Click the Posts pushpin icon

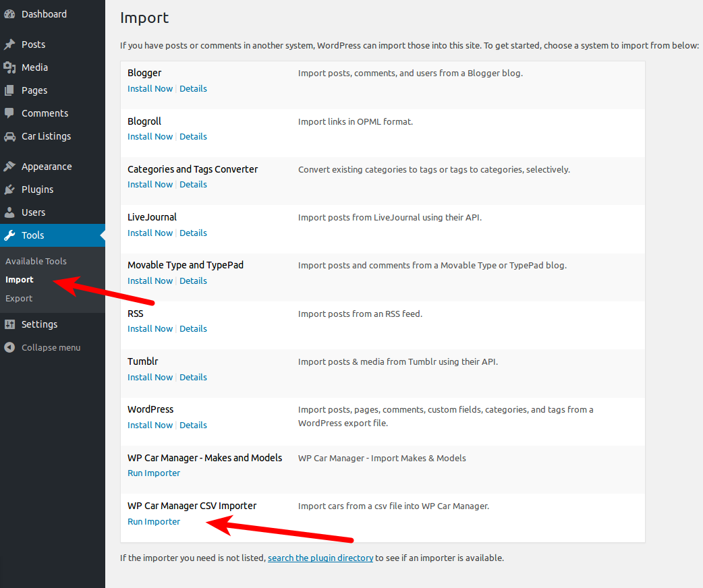[9, 45]
